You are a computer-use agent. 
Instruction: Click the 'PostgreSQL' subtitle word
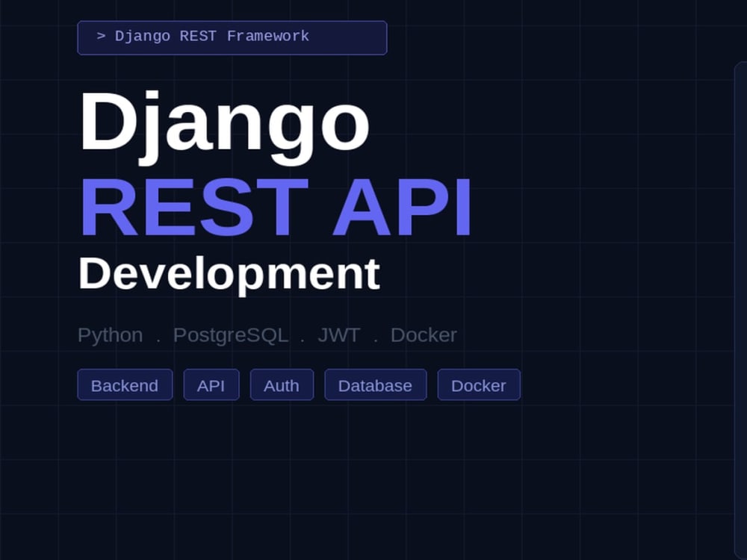[231, 335]
